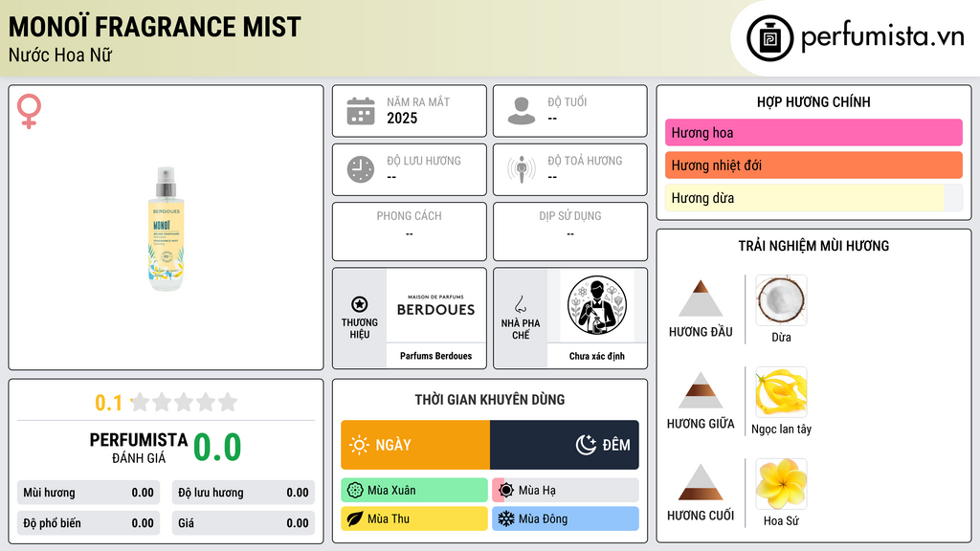The width and height of the screenshot is (980, 551).
Task: Select the Ngày daytime segment
Action: click(x=415, y=445)
